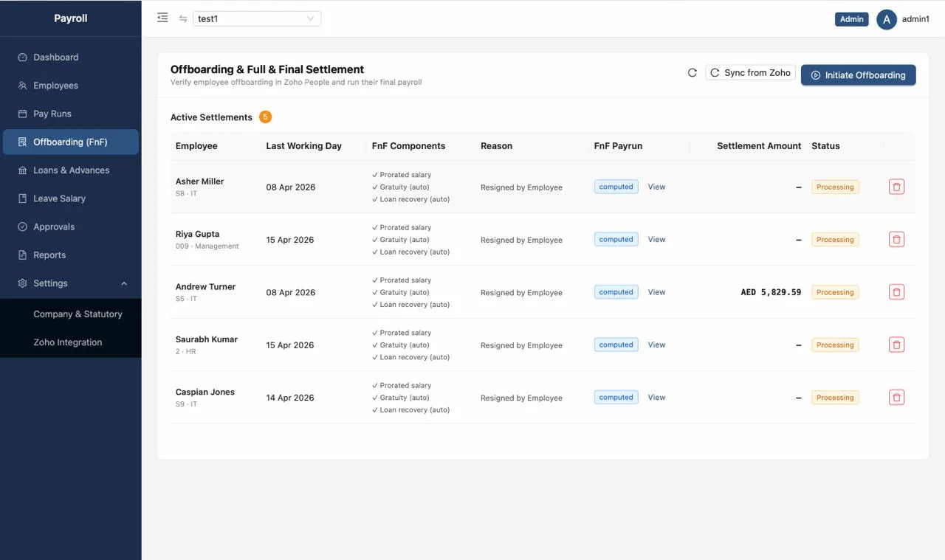Open Pay Runs section
This screenshot has height=560, width=945.
coord(71,114)
